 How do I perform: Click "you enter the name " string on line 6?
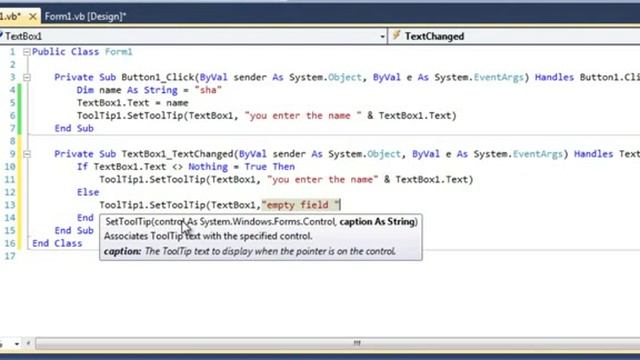303,116
